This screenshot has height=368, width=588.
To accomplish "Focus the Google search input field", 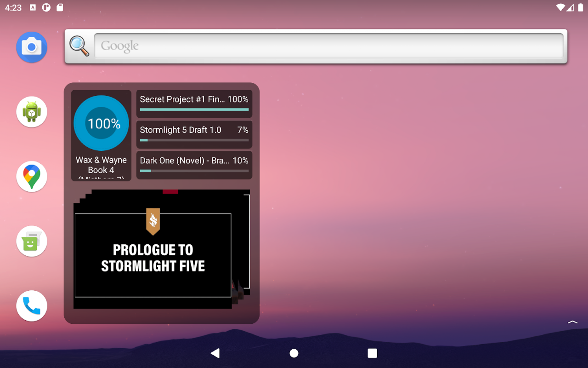I will point(329,46).
